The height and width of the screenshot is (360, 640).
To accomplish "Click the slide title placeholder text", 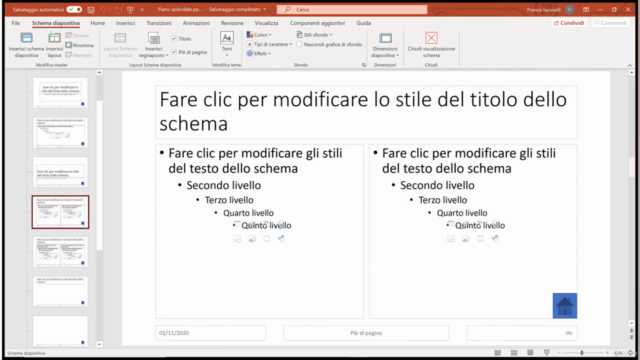I will coord(363,111).
